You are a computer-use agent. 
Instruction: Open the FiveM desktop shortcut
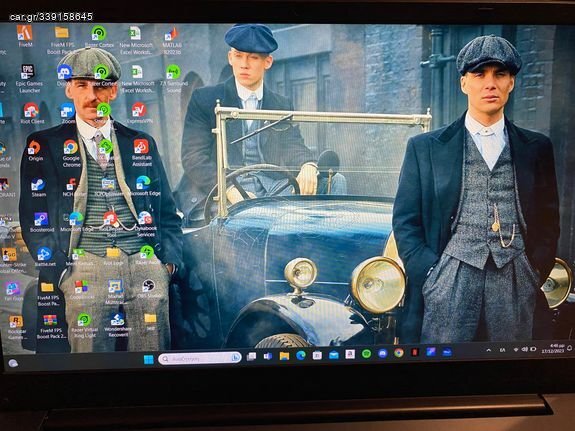(25, 36)
